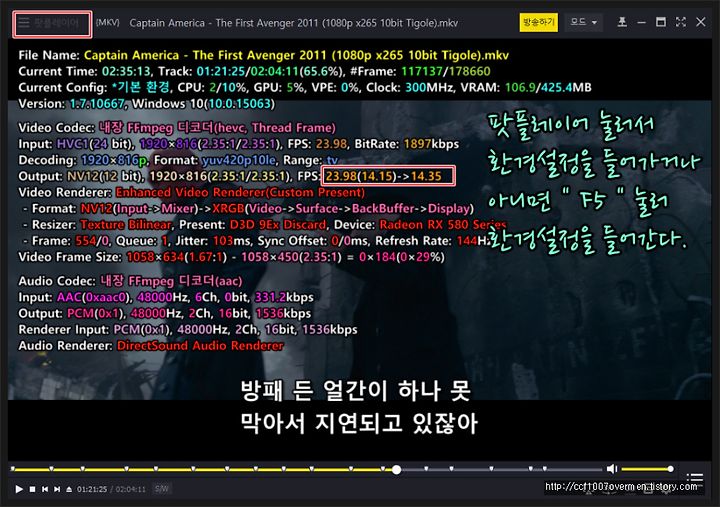720x507 pixels.
Task: Click the Audio Output PCM(0x1) text
Action: (96, 314)
